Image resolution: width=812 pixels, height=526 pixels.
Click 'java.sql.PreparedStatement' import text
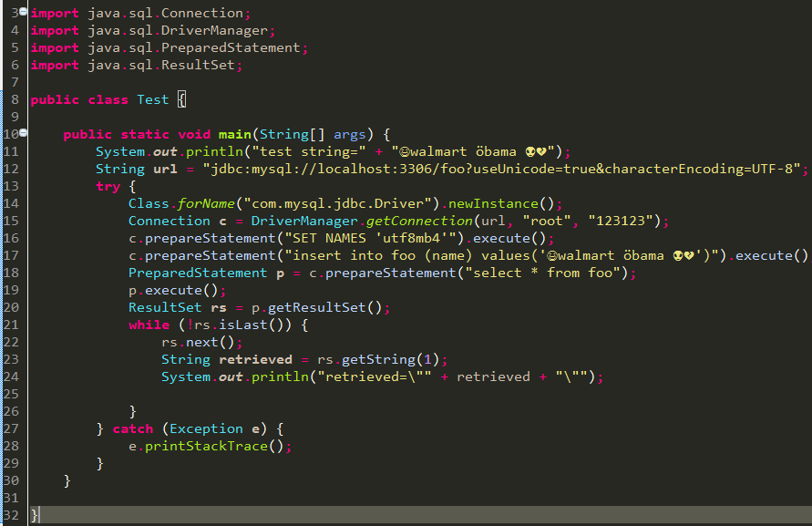(x=194, y=47)
